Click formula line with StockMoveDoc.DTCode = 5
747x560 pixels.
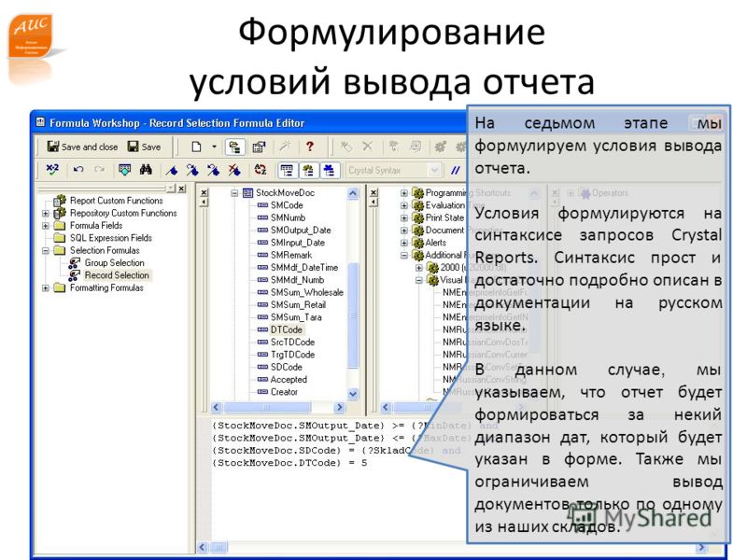tap(289, 463)
